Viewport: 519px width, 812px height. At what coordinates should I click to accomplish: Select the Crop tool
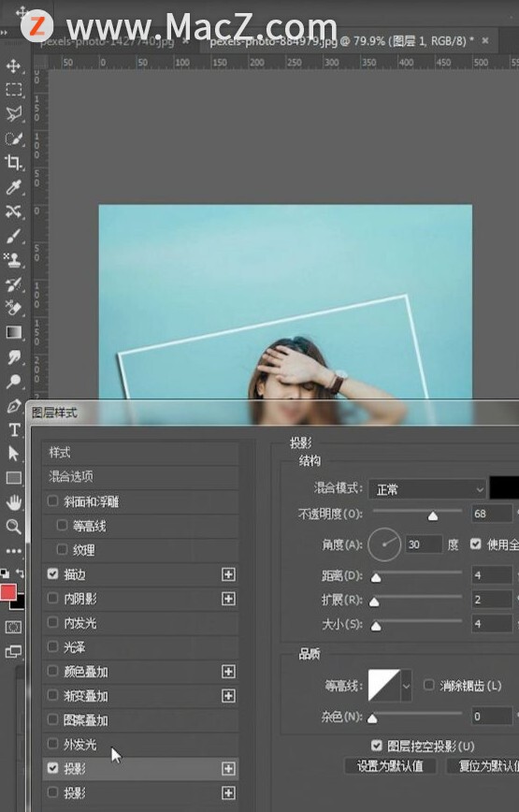(13, 162)
